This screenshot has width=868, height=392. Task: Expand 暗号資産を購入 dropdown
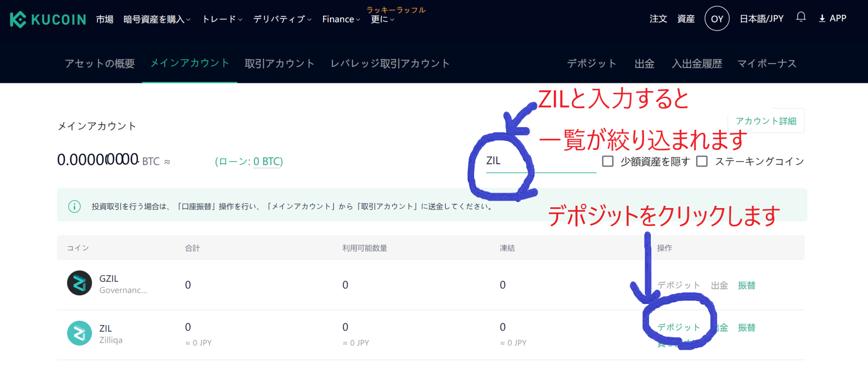[157, 19]
